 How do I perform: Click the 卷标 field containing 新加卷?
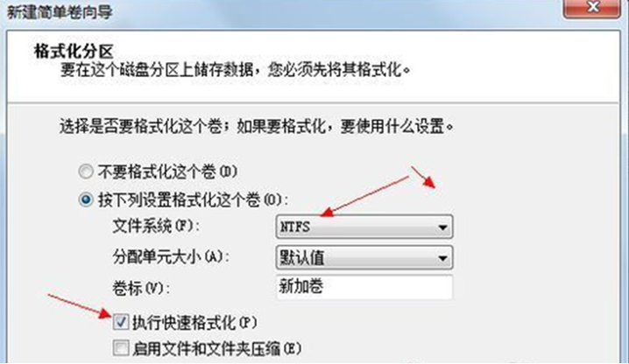364,287
